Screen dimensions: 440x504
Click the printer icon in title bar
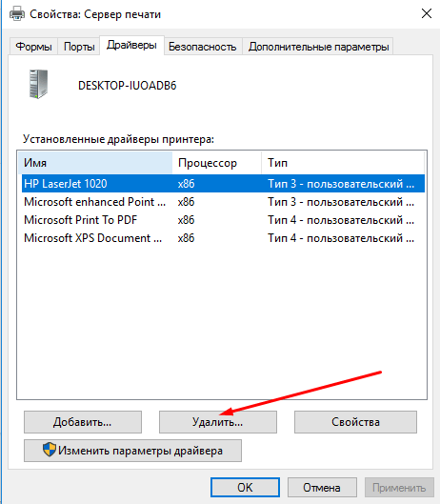tap(17, 14)
